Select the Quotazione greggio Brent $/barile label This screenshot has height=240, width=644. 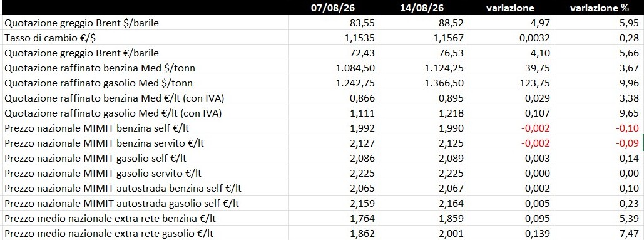(x=82, y=23)
